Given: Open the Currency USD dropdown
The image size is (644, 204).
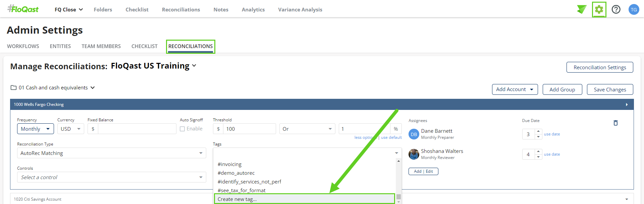Looking at the screenshot, I should point(70,129).
